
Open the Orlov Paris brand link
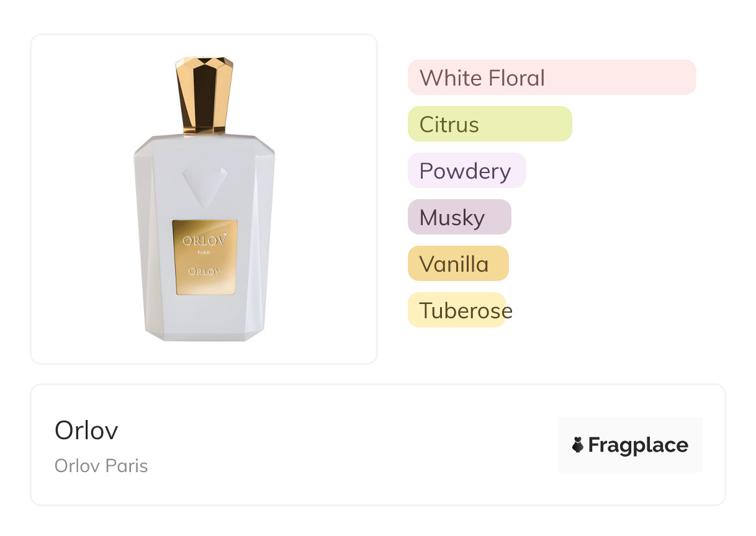pos(101,466)
